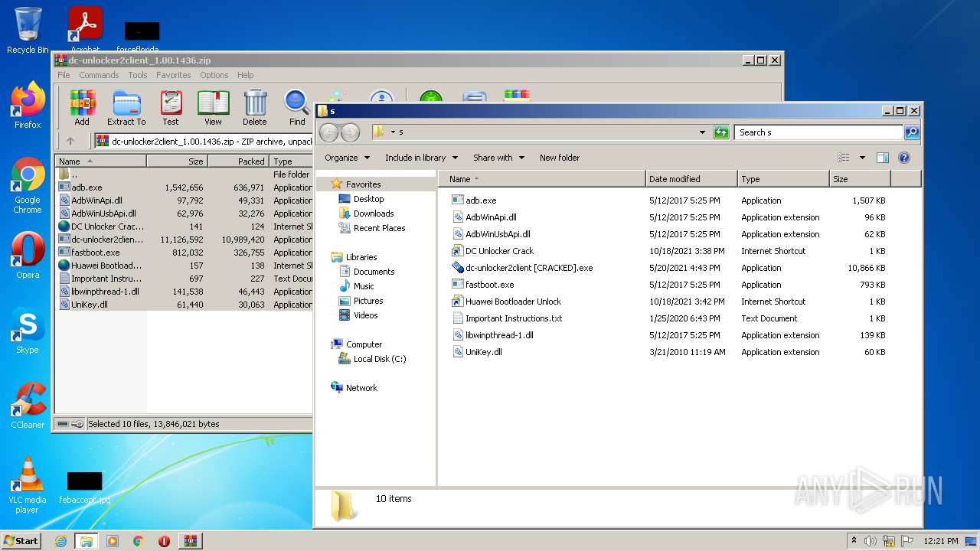Open Downloads in Favorites
Screen dimensions: 980x551
(x=374, y=214)
